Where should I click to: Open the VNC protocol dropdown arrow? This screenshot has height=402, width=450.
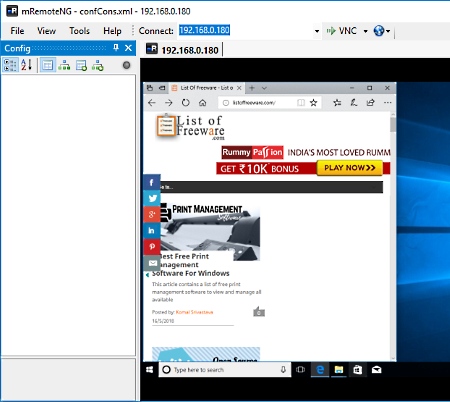tap(365, 31)
